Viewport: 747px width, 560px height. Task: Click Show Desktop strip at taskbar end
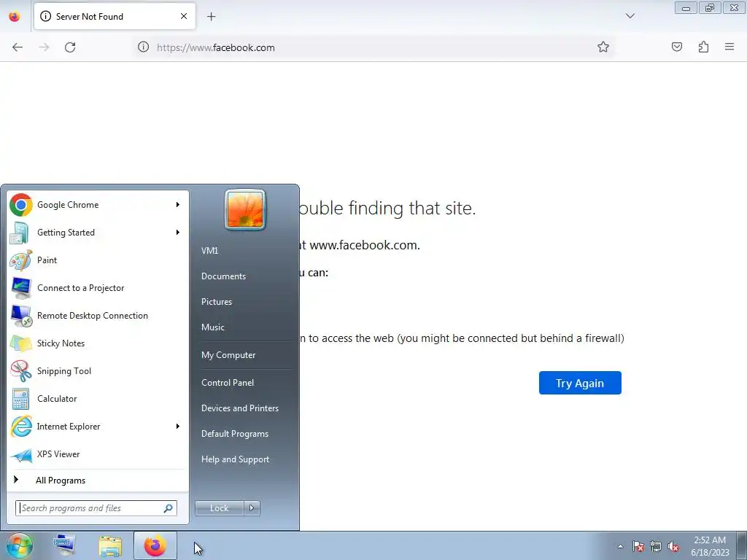click(742, 546)
